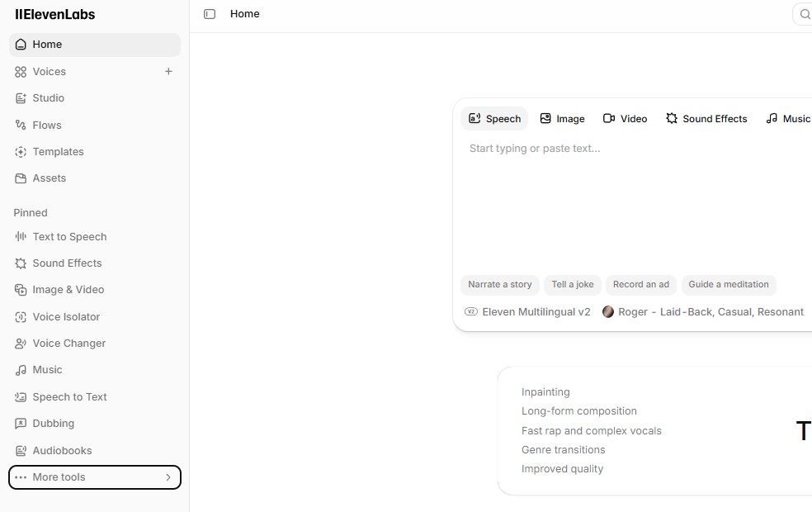Click Improved quality text
The width and height of the screenshot is (812, 512).
563,469
